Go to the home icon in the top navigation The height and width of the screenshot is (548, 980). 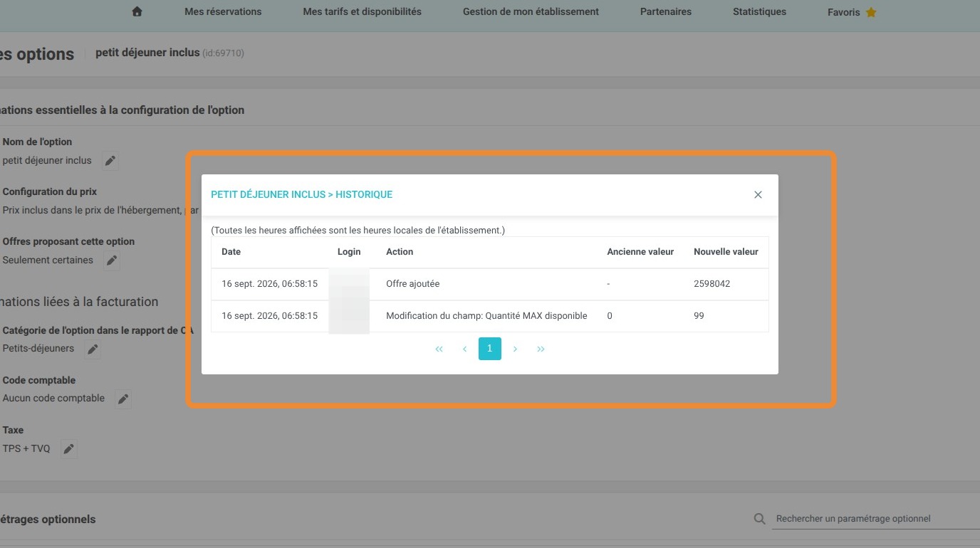coord(137,11)
